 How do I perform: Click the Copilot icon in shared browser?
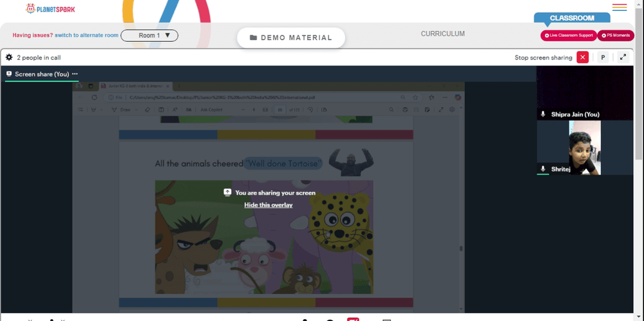[457, 97]
